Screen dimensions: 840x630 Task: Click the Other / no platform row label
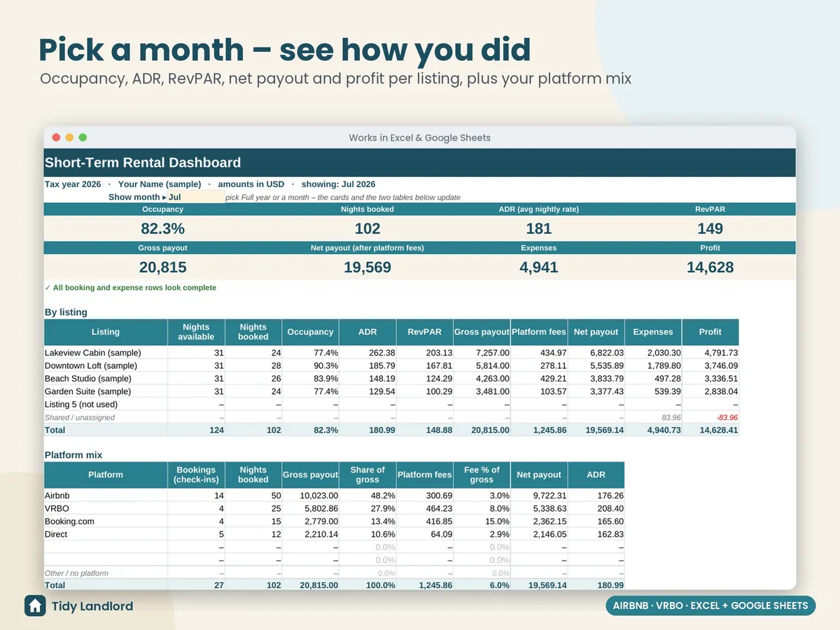(x=76, y=573)
